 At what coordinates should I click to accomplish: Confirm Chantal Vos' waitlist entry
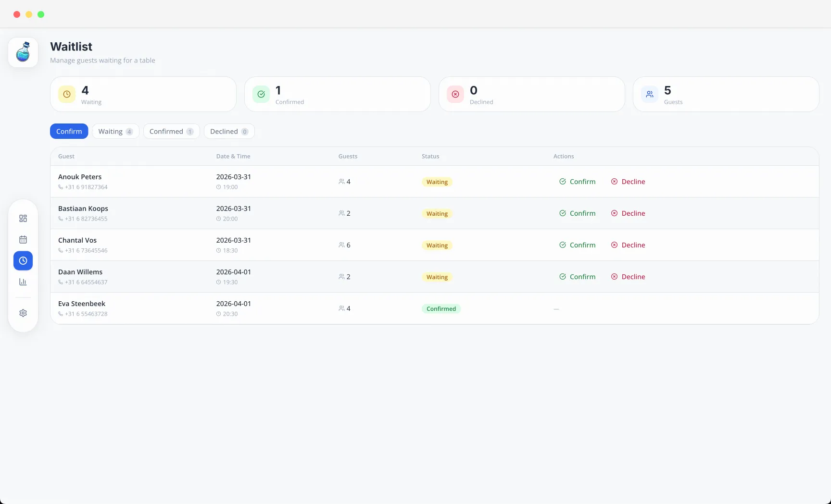point(577,245)
